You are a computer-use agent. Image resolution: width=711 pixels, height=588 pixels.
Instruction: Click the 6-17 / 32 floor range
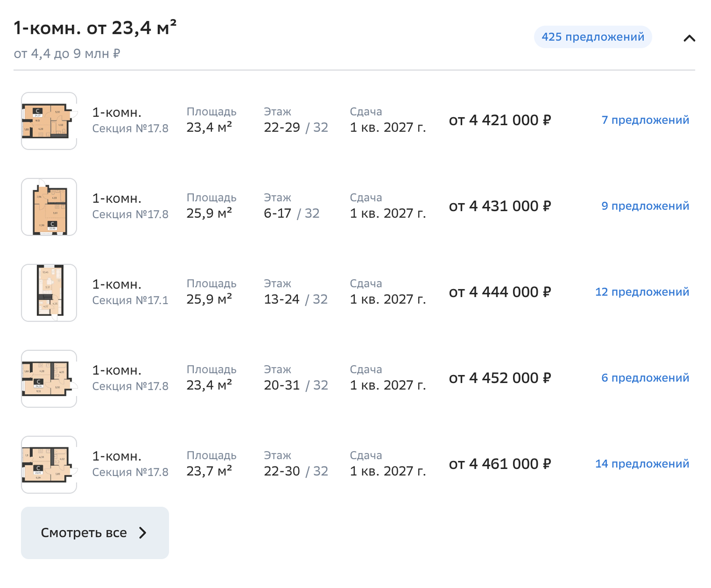291,213
